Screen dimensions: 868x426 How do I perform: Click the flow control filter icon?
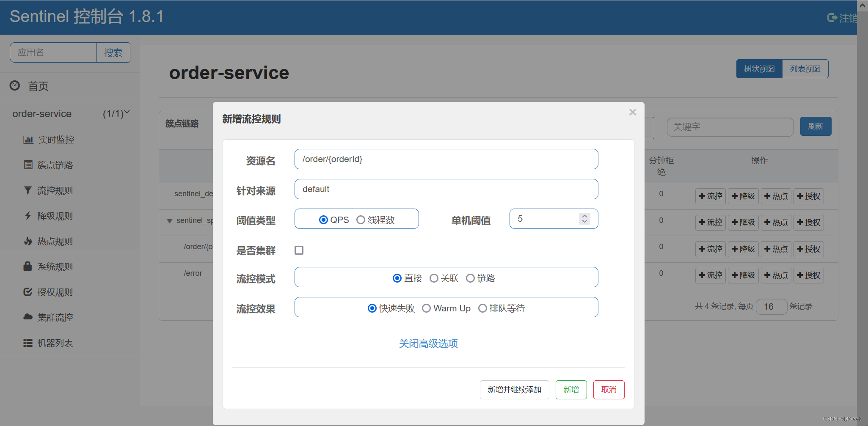pos(28,190)
